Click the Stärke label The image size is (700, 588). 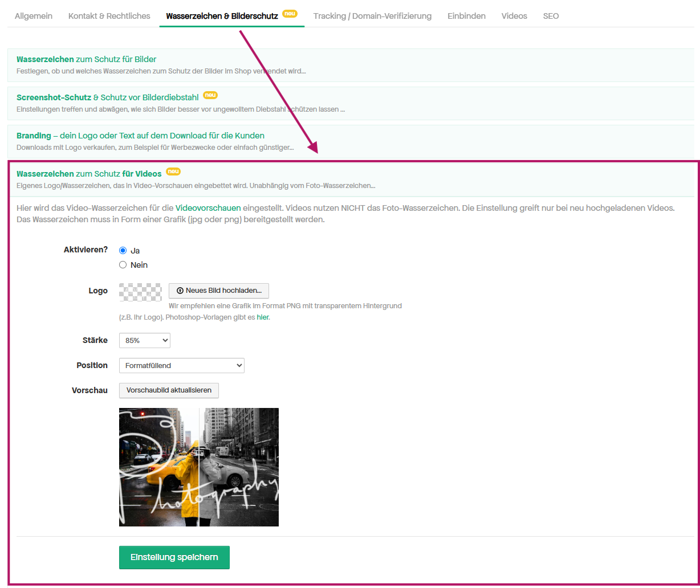[95, 340]
